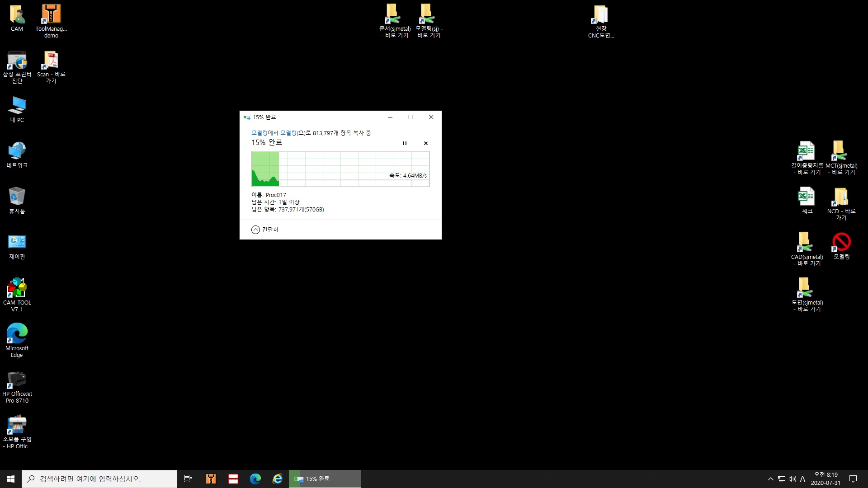The image size is (868, 488).
Task: Open the network status tray icon
Action: [782, 479]
